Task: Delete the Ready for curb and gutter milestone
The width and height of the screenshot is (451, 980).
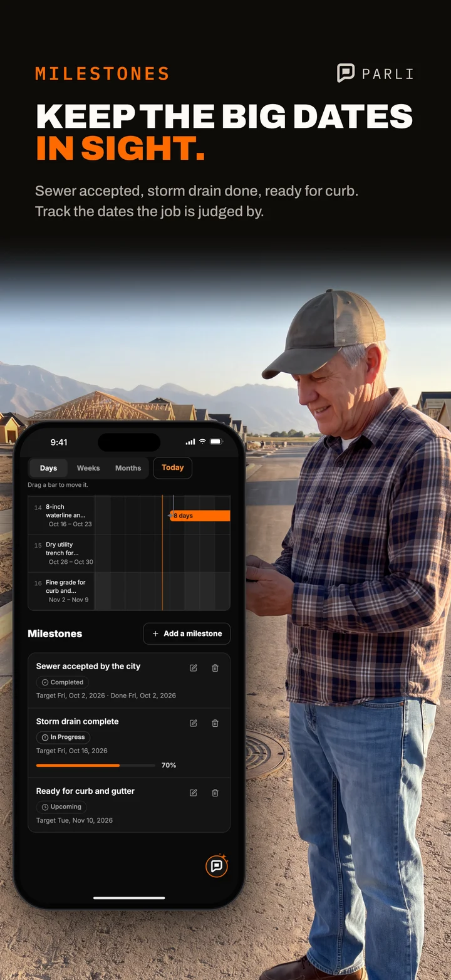Action: (x=215, y=793)
